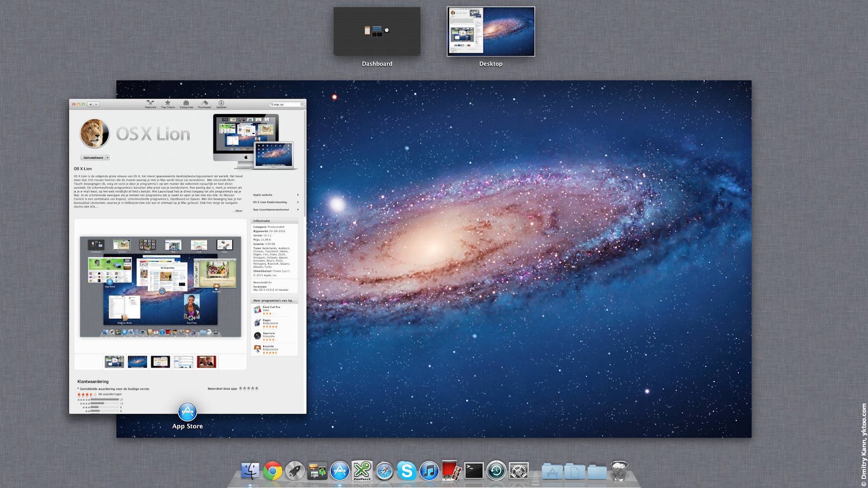Open the Apple website link
The width and height of the screenshot is (868, 488).
(x=276, y=195)
